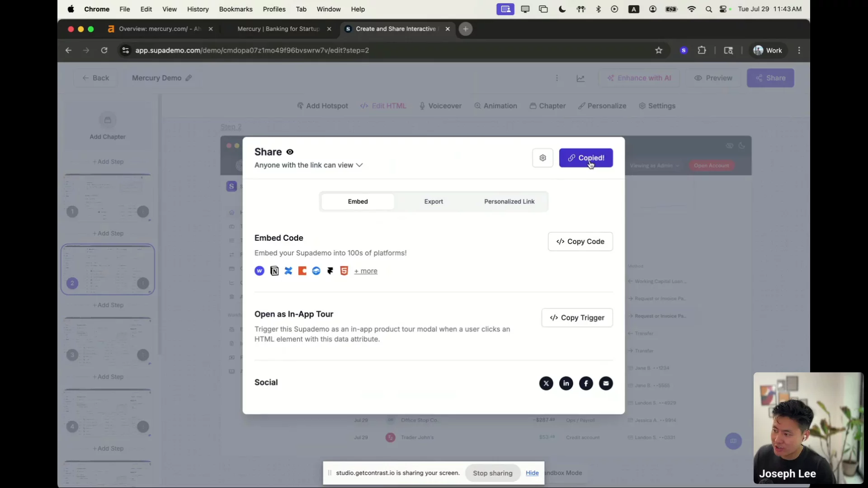The width and height of the screenshot is (868, 488).
Task: Open Wi-Fi status in menu bar
Action: (x=691, y=9)
